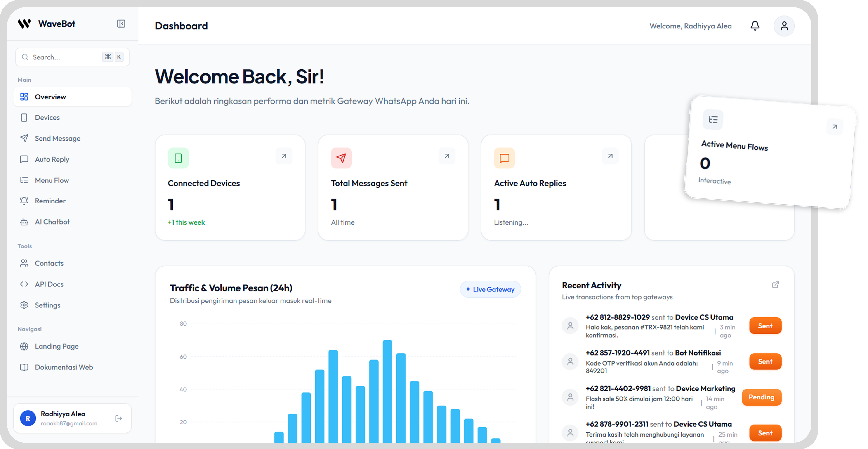Open Contacts under Tools
Viewport: 868px width, 449px height.
tap(72, 263)
